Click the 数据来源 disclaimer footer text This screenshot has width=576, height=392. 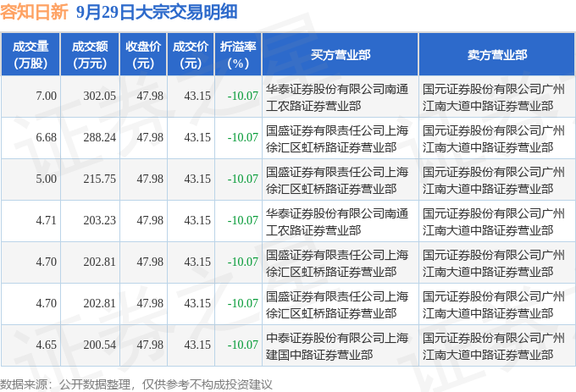coord(136,384)
